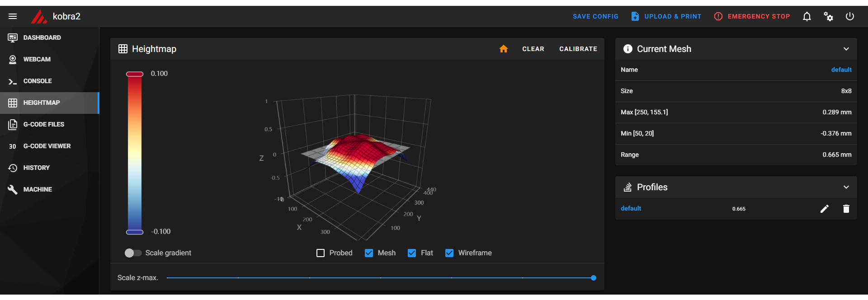Open interface settings gears icon
The image size is (868, 300).
pos(828,16)
